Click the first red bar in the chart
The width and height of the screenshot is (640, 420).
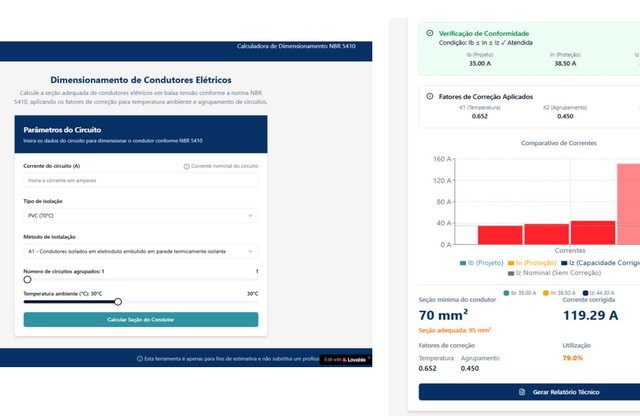point(500,235)
